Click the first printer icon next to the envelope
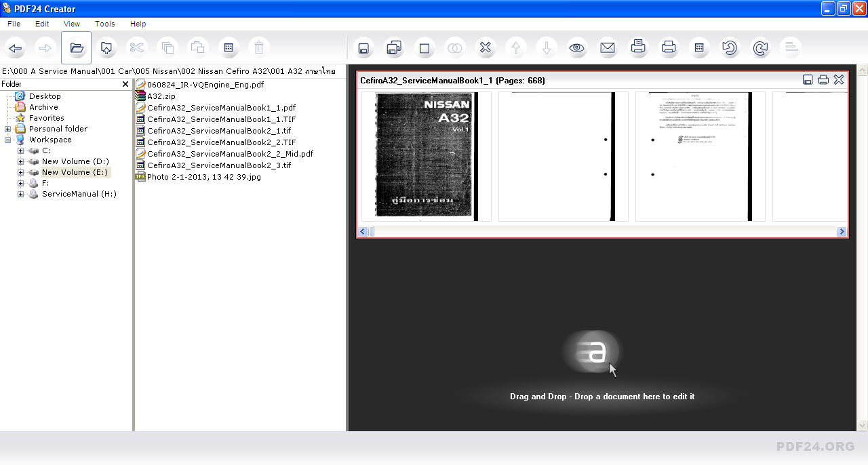This screenshot has width=868, height=465. (638, 48)
